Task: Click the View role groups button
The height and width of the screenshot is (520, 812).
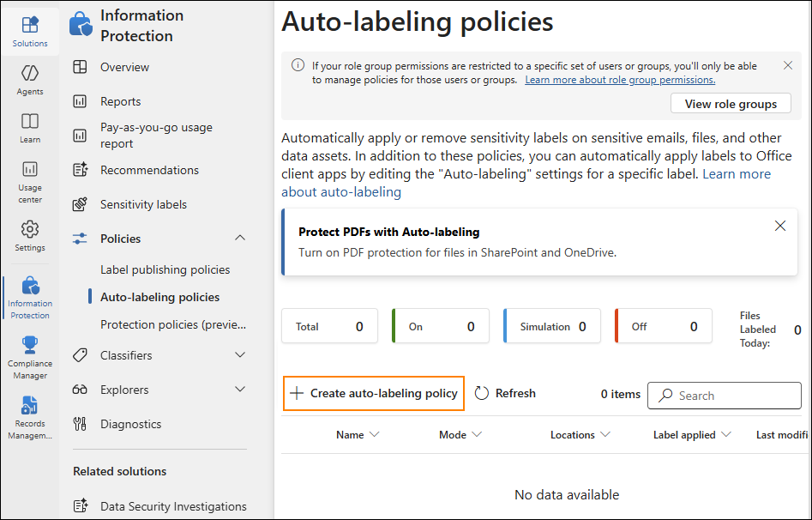Action: point(731,103)
